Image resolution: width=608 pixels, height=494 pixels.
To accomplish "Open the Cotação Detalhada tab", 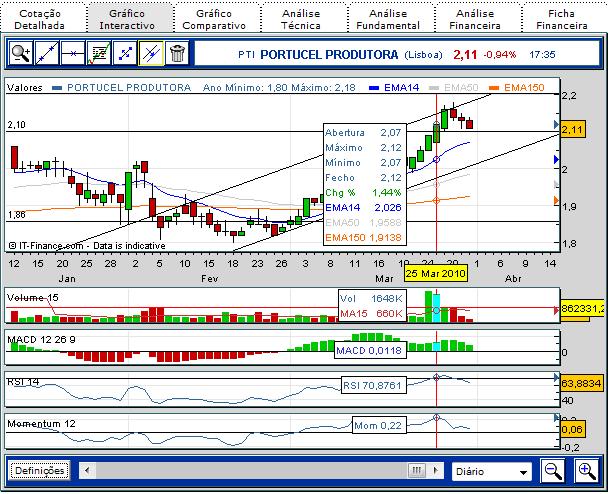I will pos(40,19).
